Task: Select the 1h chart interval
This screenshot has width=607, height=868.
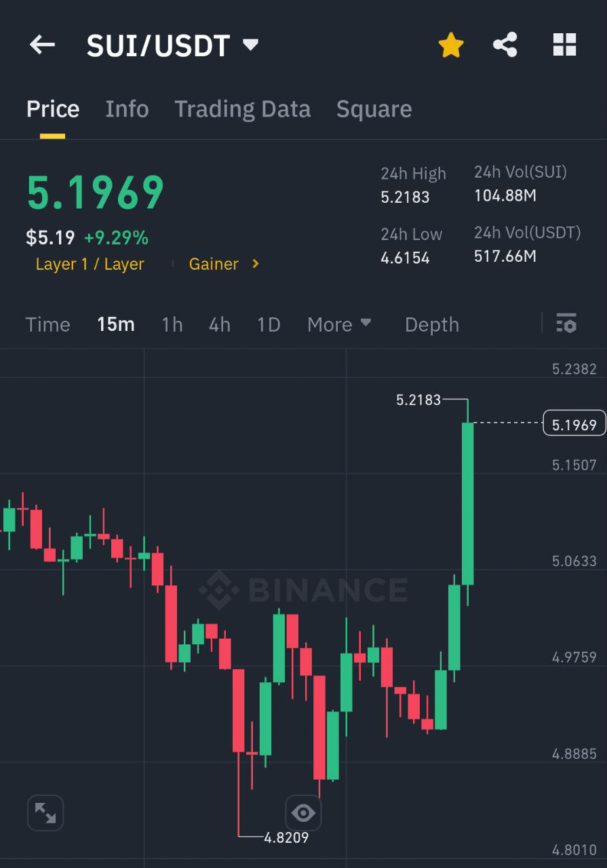Action: point(172,325)
